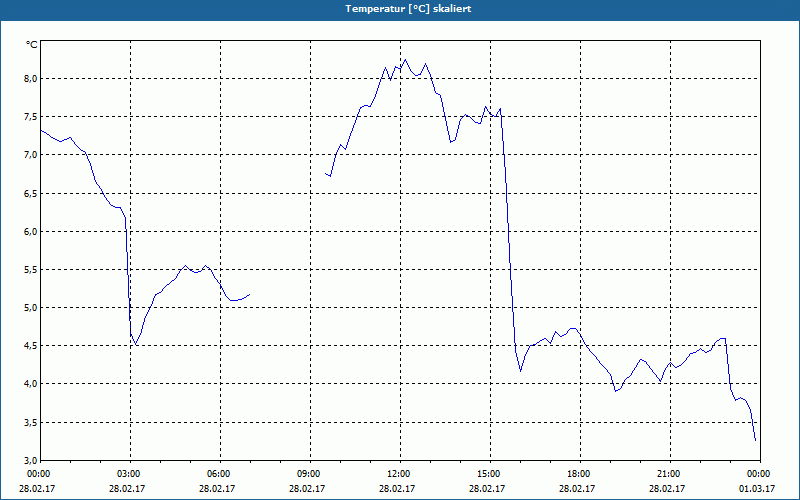
Task: Select the "28.02.17" date below 21:00
Action: 667,488
